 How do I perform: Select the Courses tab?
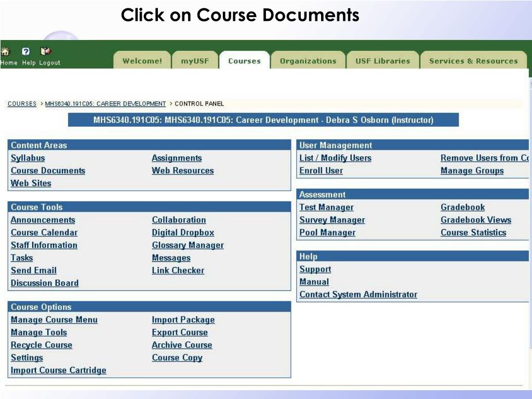244,61
